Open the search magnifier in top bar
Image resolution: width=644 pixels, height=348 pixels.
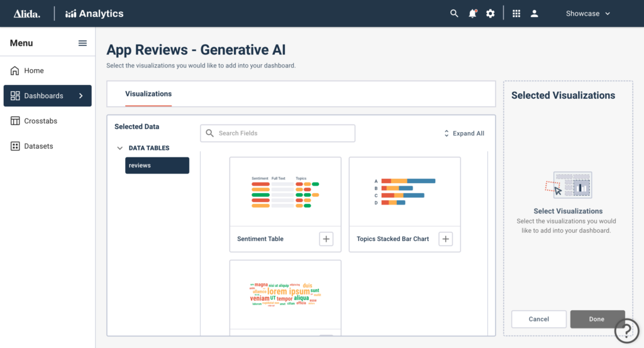tap(454, 14)
